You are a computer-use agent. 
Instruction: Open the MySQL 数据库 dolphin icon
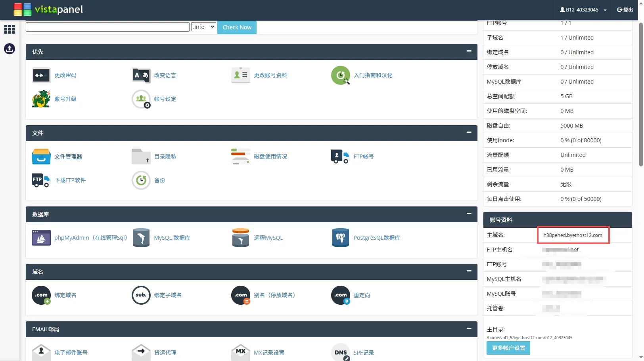click(x=141, y=238)
